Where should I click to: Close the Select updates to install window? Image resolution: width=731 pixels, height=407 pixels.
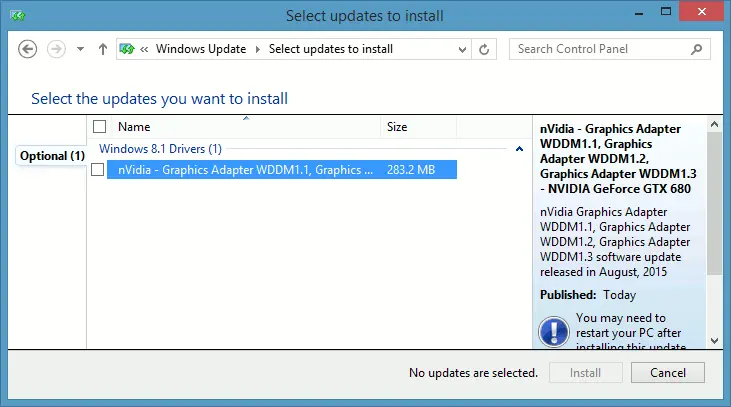point(702,12)
